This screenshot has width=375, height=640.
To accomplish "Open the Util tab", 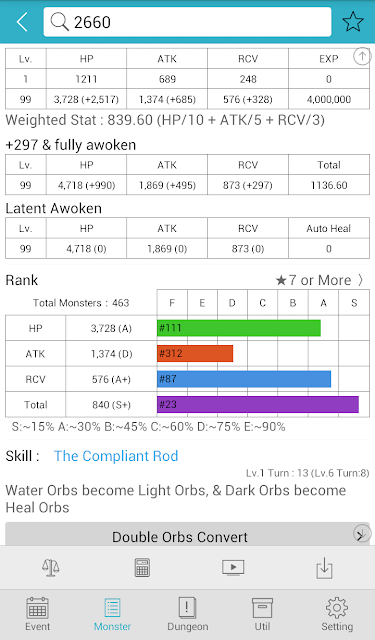I will point(262,614).
